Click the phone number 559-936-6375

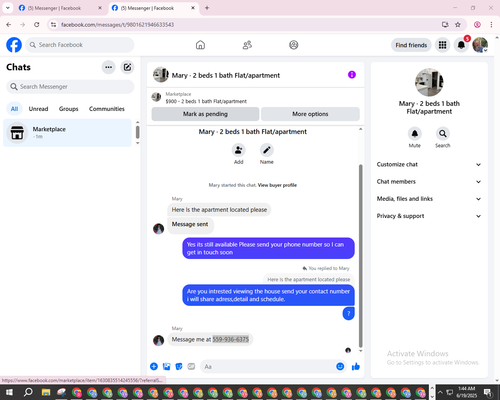[x=231, y=339]
